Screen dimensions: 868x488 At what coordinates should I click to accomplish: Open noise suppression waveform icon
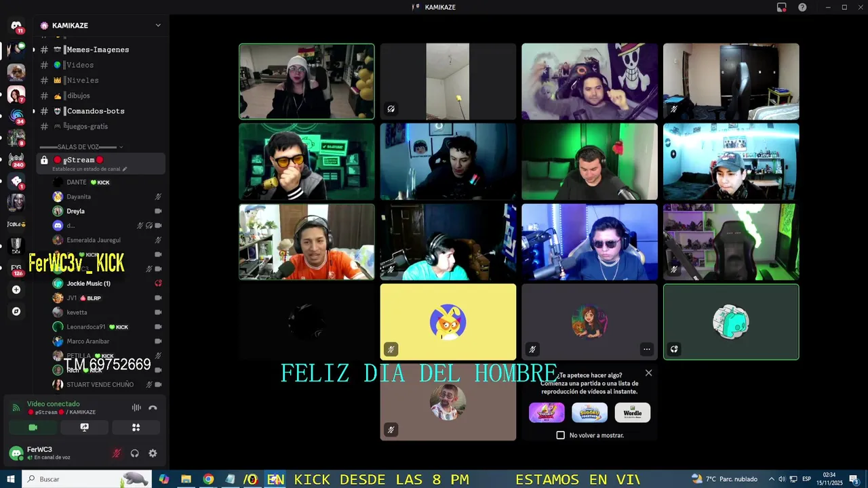[136, 407]
